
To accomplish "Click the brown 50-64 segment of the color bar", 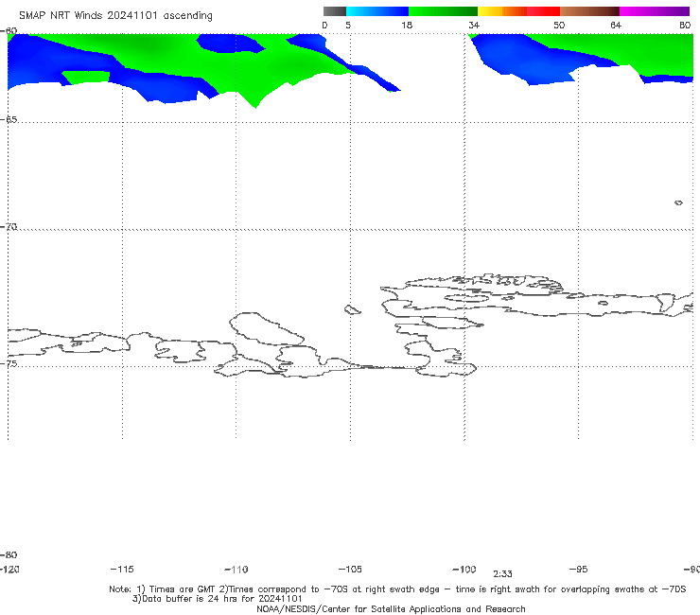I will 589,11.
